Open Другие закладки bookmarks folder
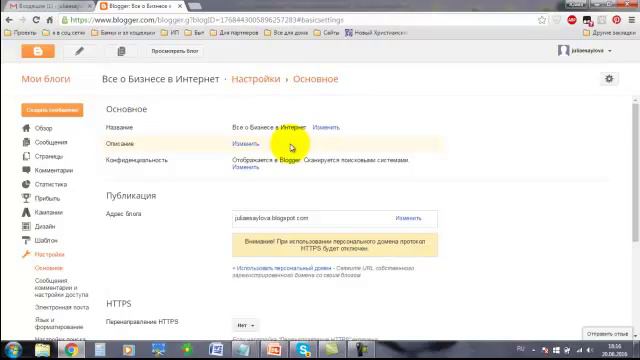Viewport: 640px width, 360px height. coord(609,33)
